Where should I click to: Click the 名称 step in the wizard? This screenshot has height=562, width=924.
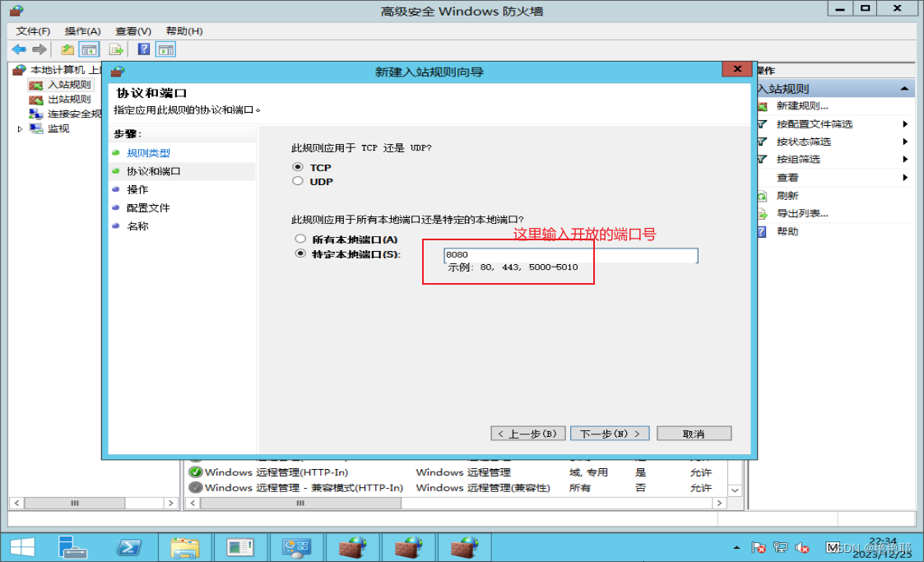click(137, 226)
